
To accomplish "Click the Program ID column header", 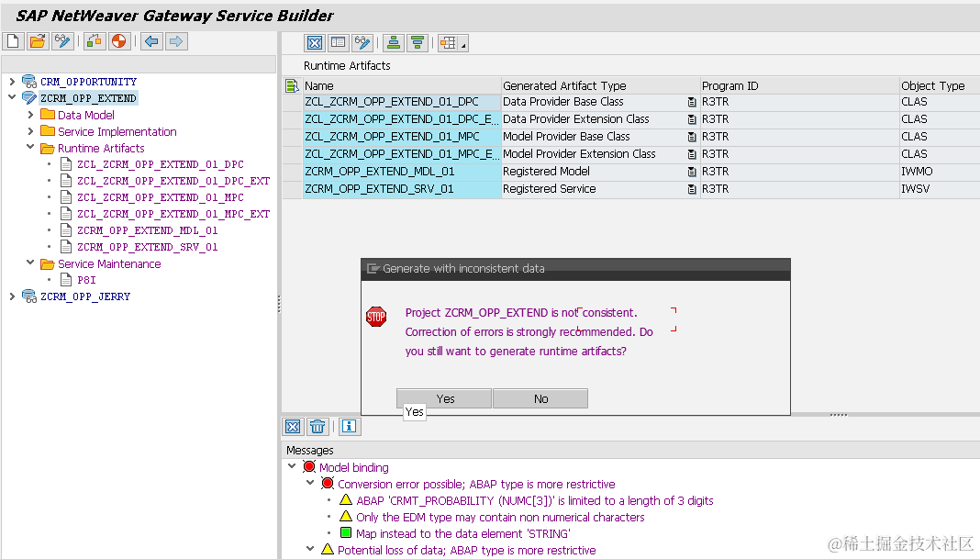I will coord(799,85).
